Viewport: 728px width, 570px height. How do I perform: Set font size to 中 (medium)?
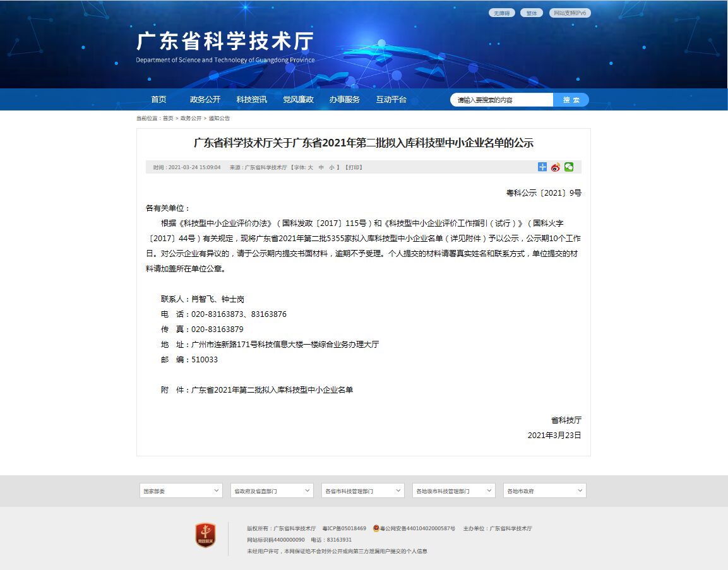coord(321,168)
